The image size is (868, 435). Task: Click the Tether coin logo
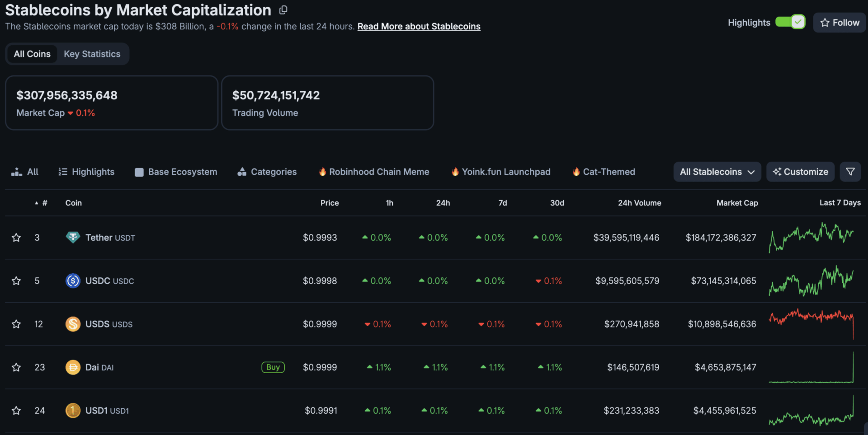[x=73, y=238]
